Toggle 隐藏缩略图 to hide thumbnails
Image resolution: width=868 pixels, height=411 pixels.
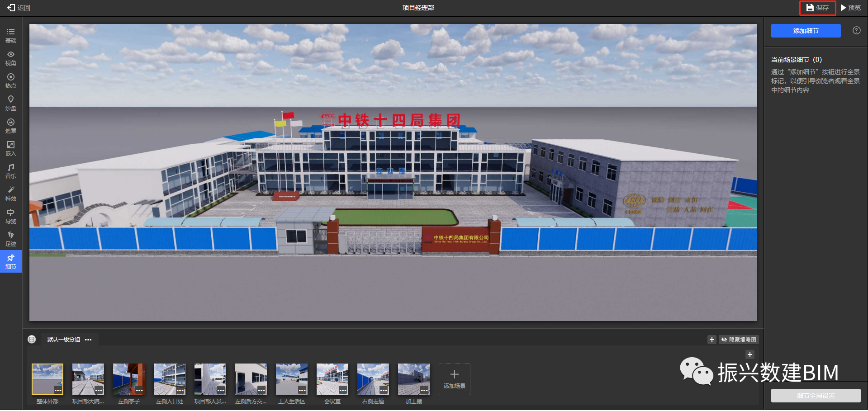point(739,340)
